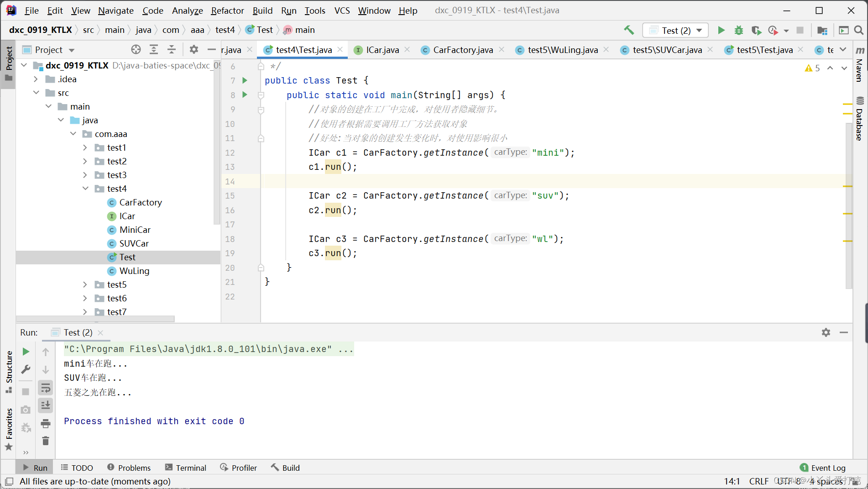868x489 pixels.
Task: Open the Problems tool window
Action: pos(129,468)
